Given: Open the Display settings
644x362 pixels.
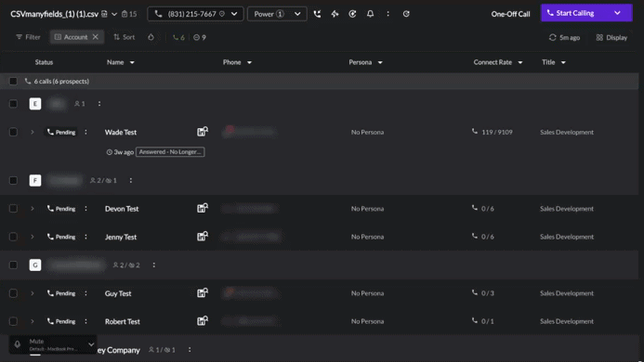Looking at the screenshot, I should click(x=612, y=37).
